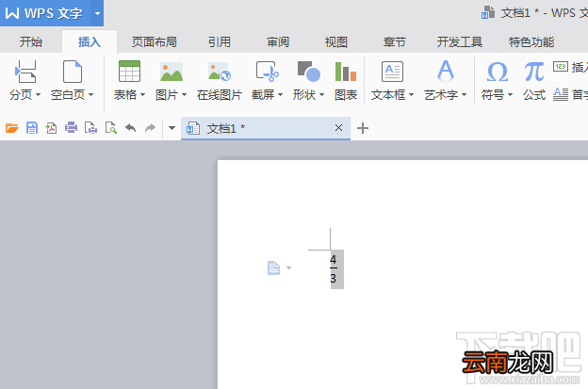This screenshot has height=389, width=588.
Task: Open the 特色功能 tab
Action: coord(531,41)
